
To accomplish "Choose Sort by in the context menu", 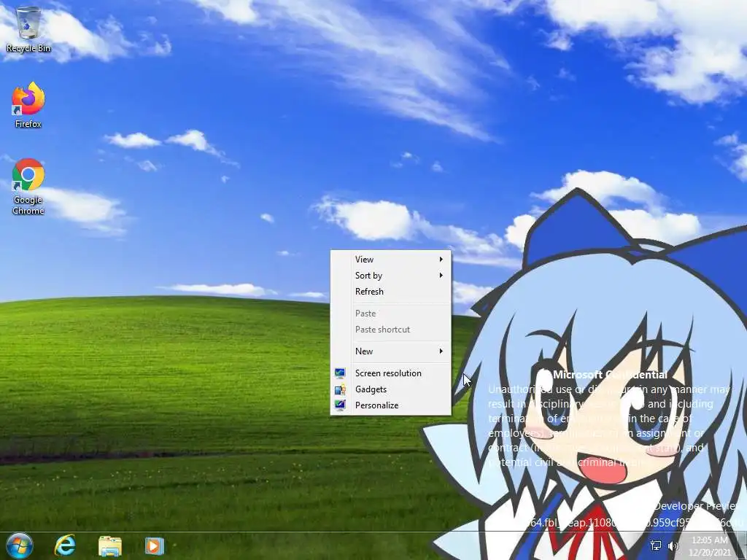I will click(x=391, y=275).
